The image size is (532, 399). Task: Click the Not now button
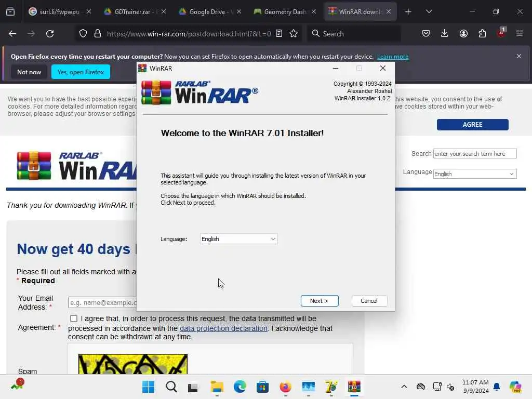(29, 72)
